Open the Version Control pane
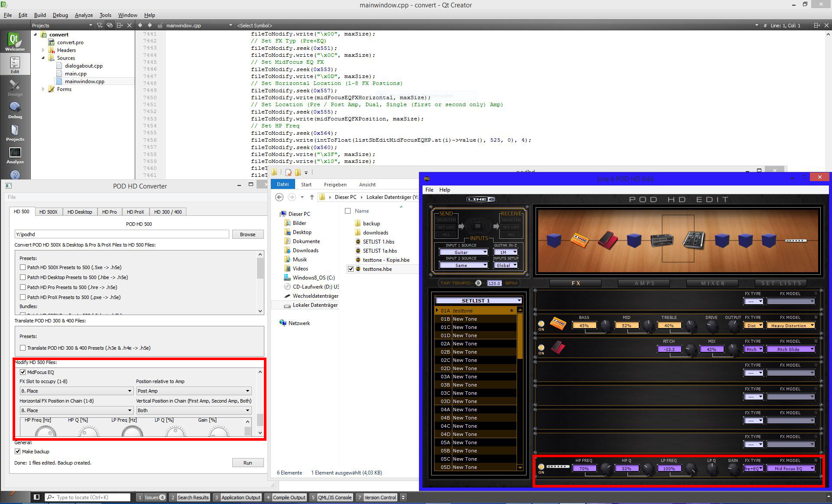The height and width of the screenshot is (504, 832). click(376, 497)
